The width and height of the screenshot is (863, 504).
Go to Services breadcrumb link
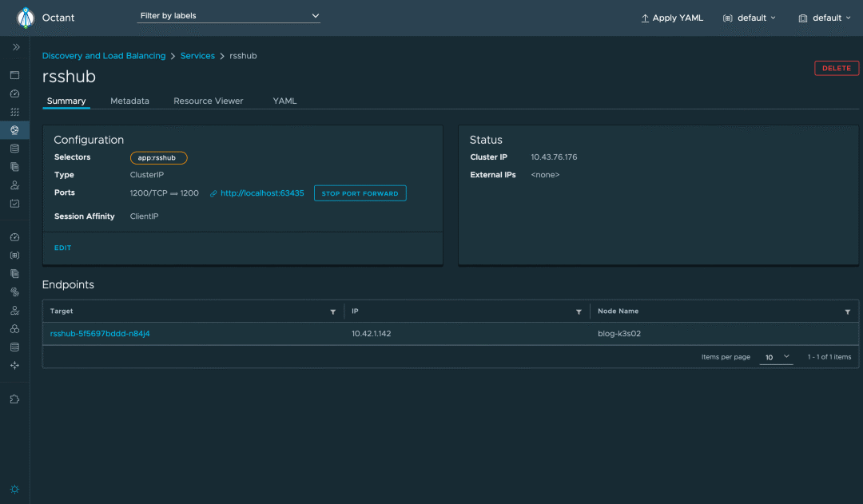[197, 56]
